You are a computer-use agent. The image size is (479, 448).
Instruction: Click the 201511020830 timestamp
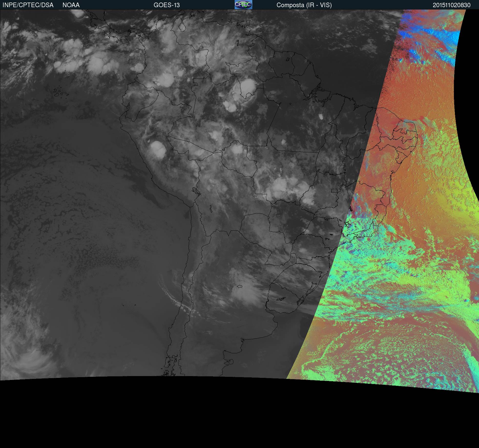click(x=452, y=5)
